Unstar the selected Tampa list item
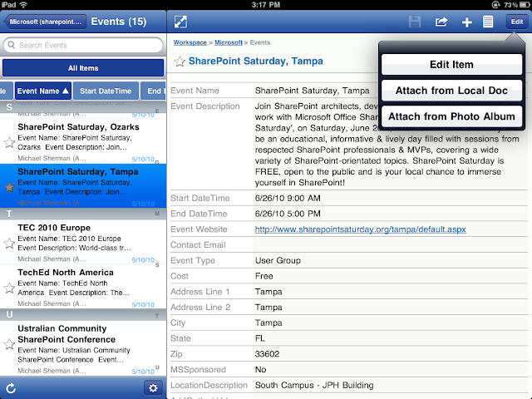The height and width of the screenshot is (399, 532). (9, 187)
